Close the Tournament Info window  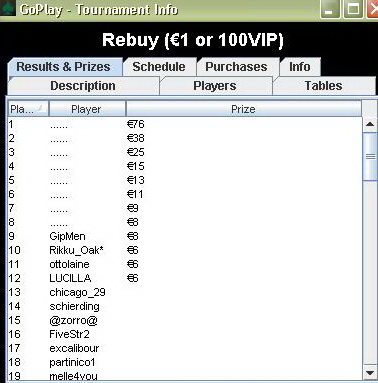pyautogui.click(x=373, y=10)
